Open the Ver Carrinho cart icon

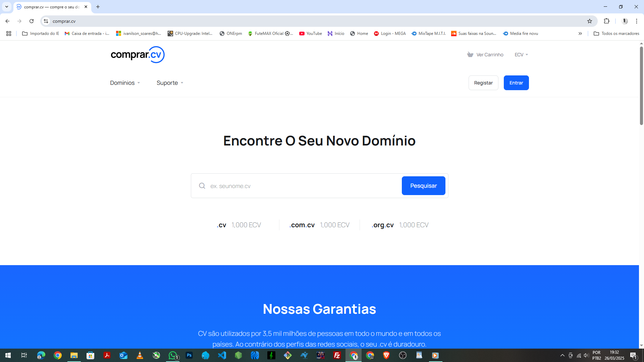[470, 55]
